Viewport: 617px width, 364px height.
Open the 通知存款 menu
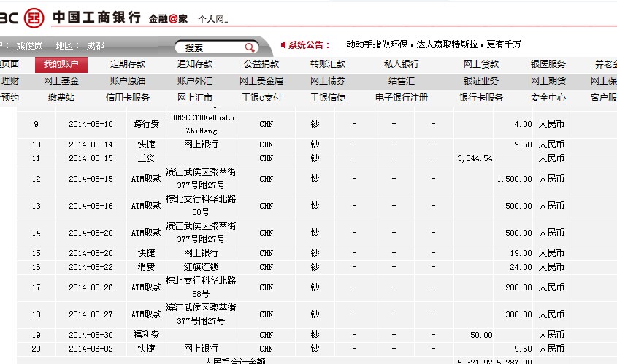point(195,64)
